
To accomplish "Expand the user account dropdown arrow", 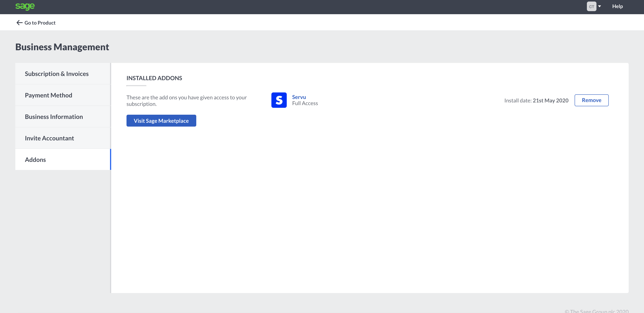I will (x=599, y=7).
